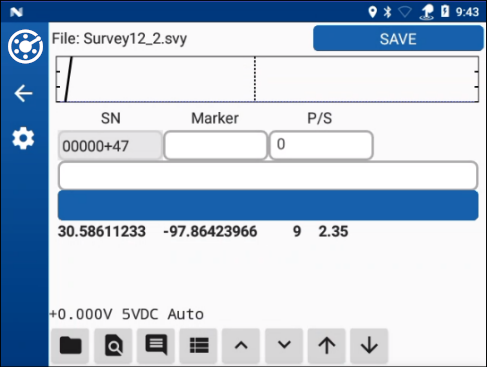The width and height of the screenshot is (487, 367).
Task: Open the folder icon in bottom toolbar
Action: [70, 345]
